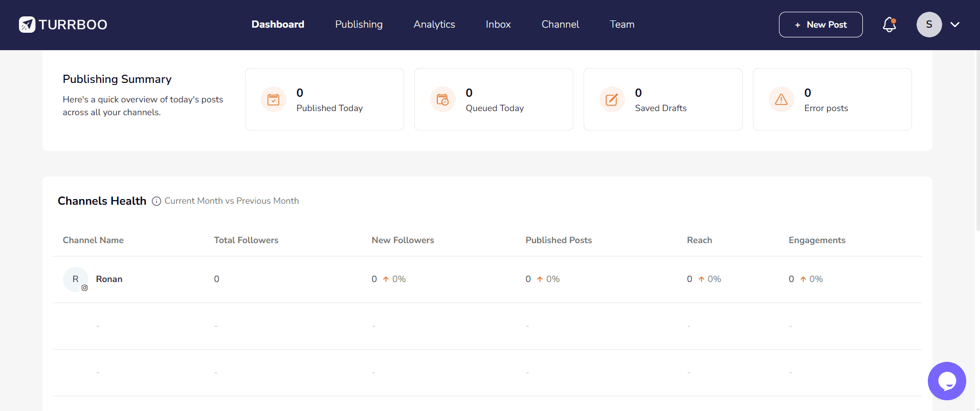
Task: Click the Instagram badge on Ronan's avatar
Action: pos(84,288)
